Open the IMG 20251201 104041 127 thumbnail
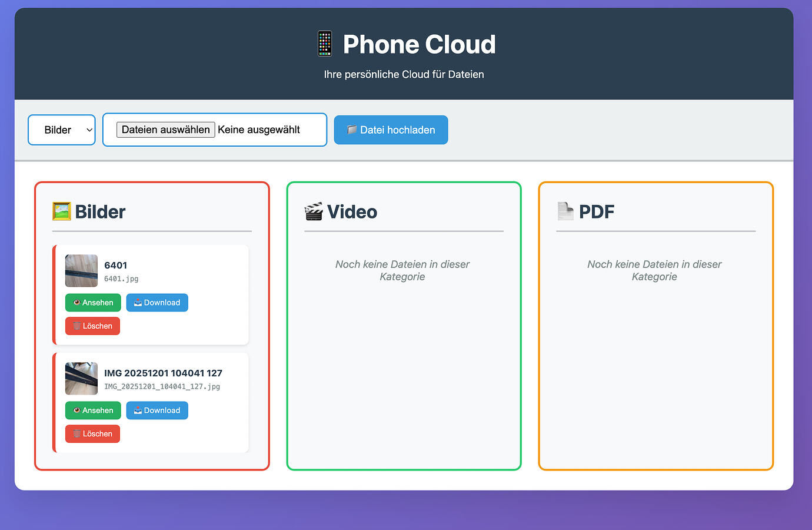Image resolution: width=812 pixels, height=530 pixels. click(x=81, y=379)
